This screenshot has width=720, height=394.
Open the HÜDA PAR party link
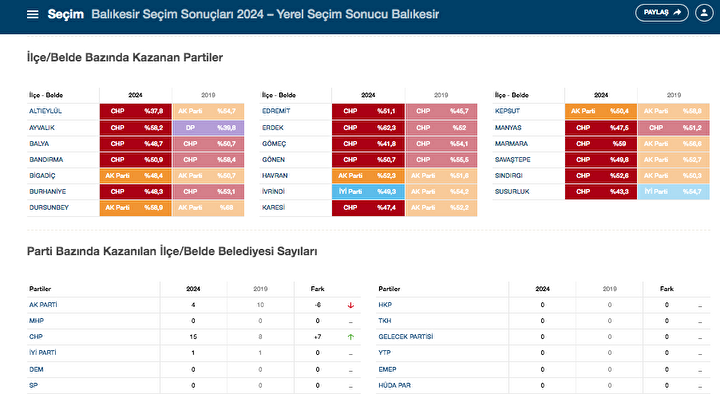tap(394, 385)
